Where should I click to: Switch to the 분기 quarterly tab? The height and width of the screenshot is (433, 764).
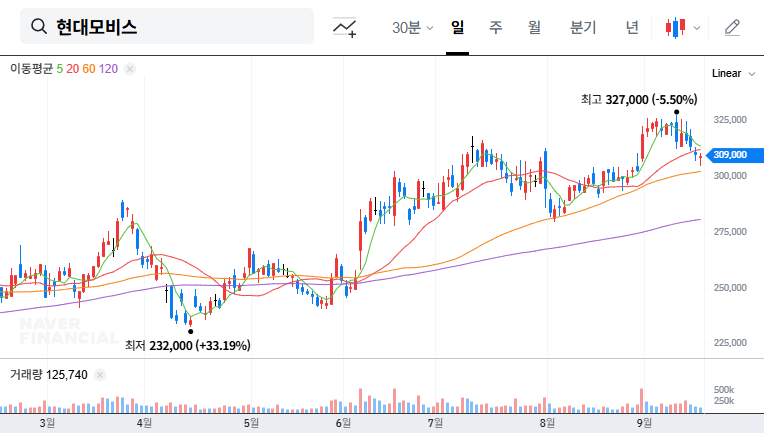583,27
